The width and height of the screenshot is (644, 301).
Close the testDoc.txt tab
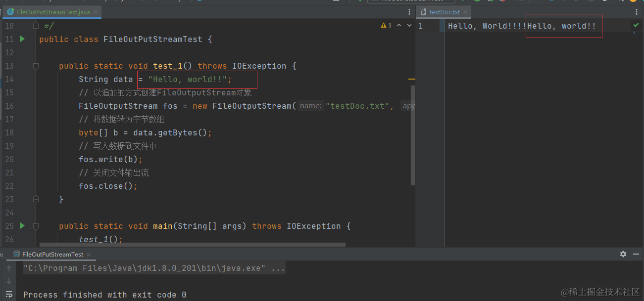pyautogui.click(x=466, y=12)
